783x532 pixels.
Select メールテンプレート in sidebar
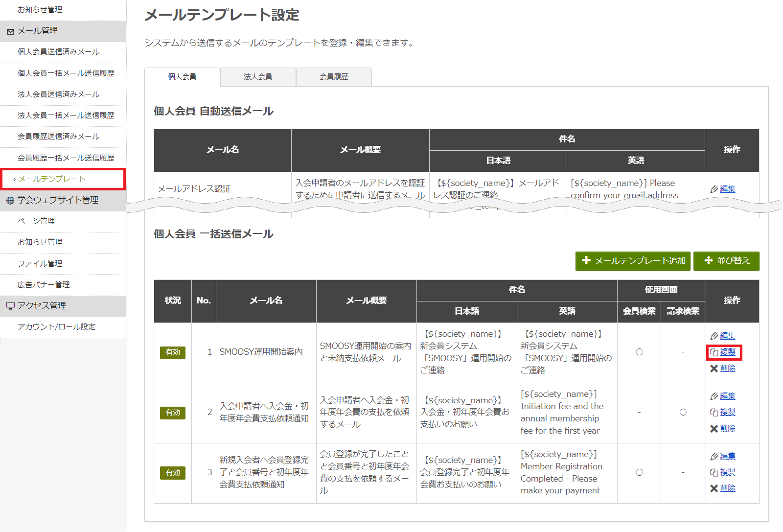63,179
